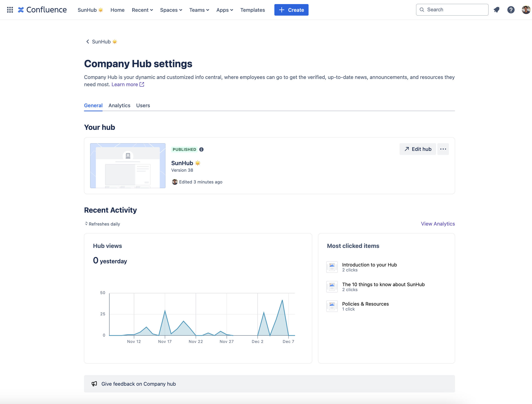Expand the Teams dropdown
Image resolution: width=532 pixels, height=404 pixels.
199,10
